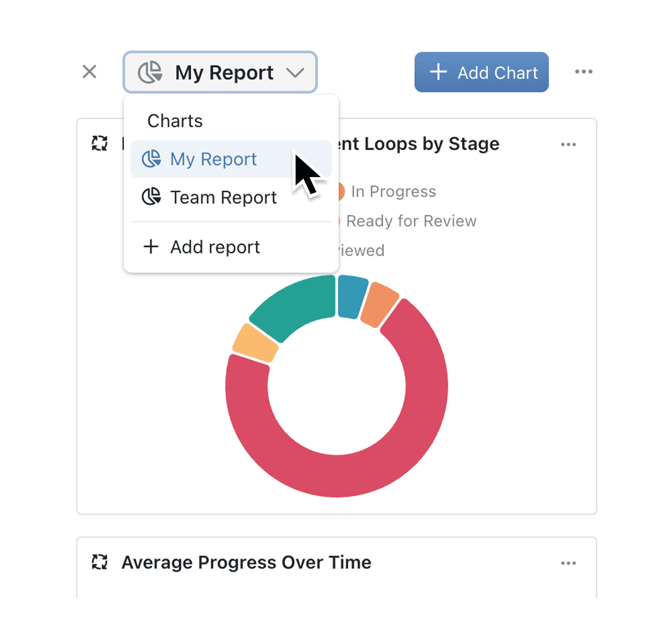The width and height of the screenshot is (672, 638).
Task: Click the pie chart icon in My Report selector
Action: (x=150, y=72)
